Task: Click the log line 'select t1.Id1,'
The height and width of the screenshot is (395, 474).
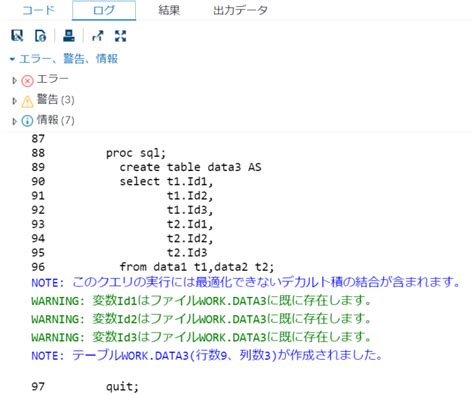Action: click(166, 181)
